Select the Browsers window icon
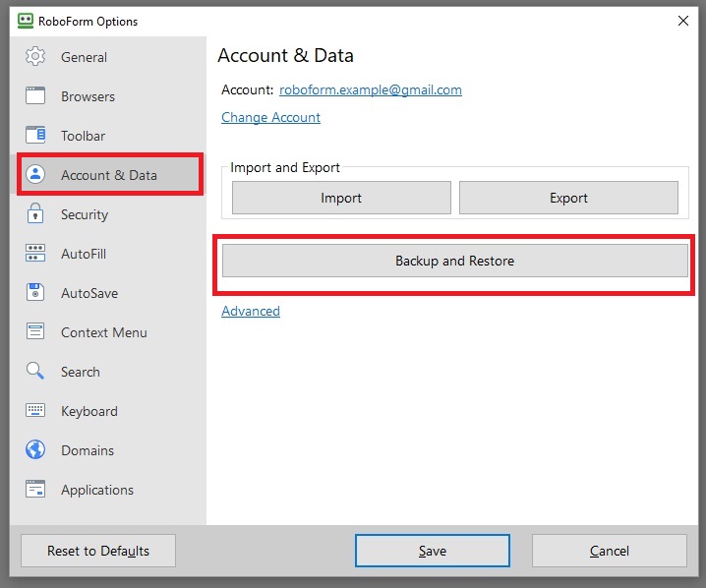This screenshot has height=588, width=706. [x=35, y=96]
